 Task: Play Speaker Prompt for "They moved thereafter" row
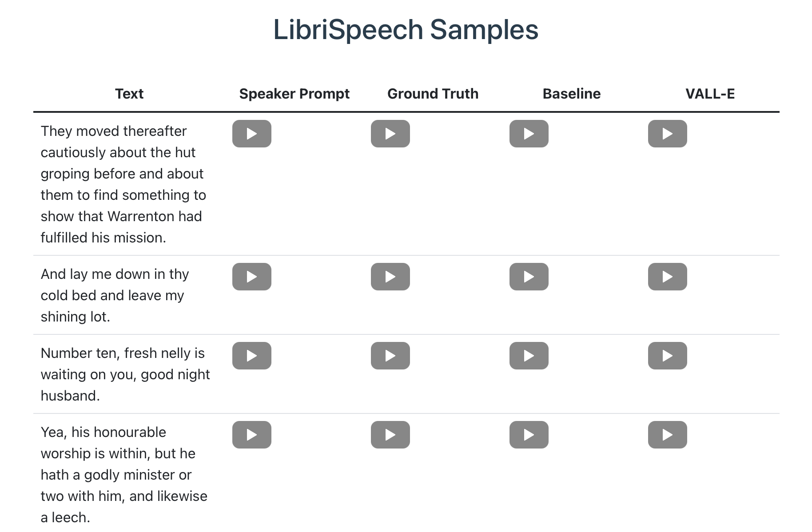coord(251,134)
